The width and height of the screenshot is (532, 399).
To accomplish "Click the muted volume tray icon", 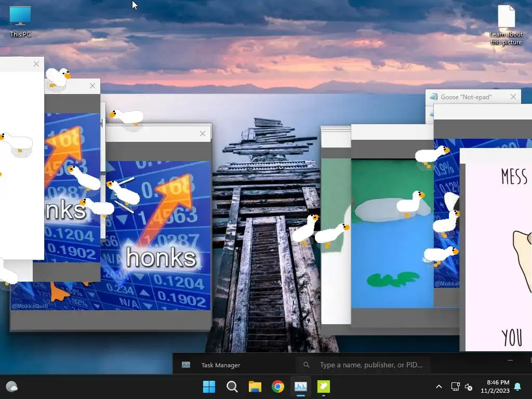I will point(469,387).
